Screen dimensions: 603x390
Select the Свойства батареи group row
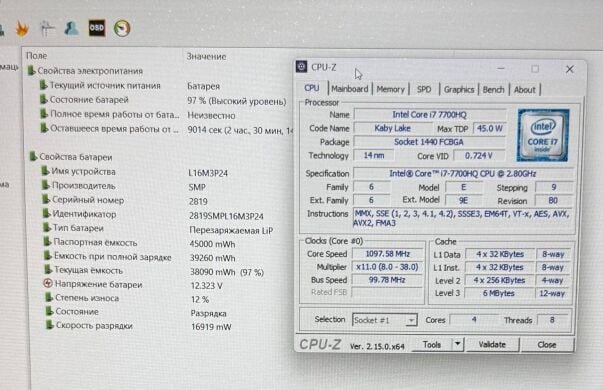72,157
